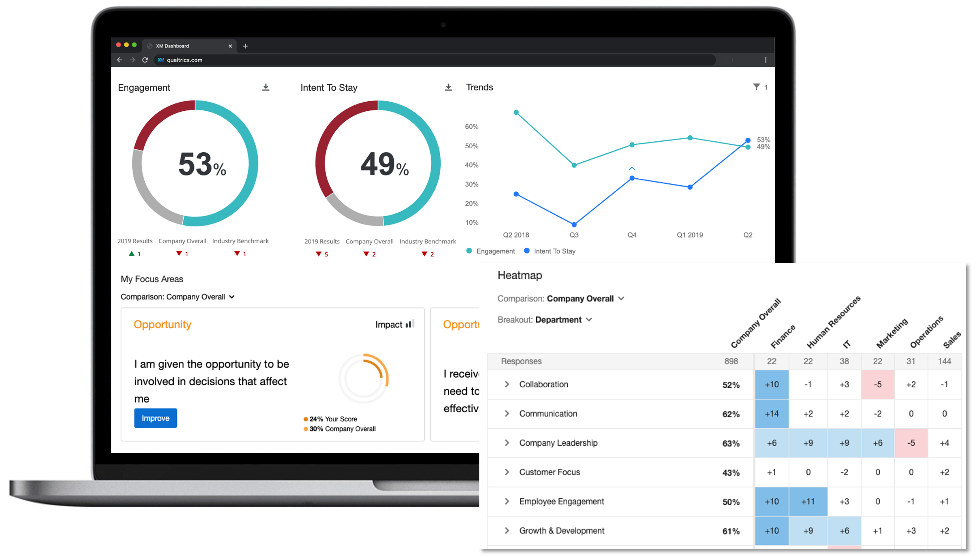Click the Human Resources column header
980x557 pixels.
833,322
